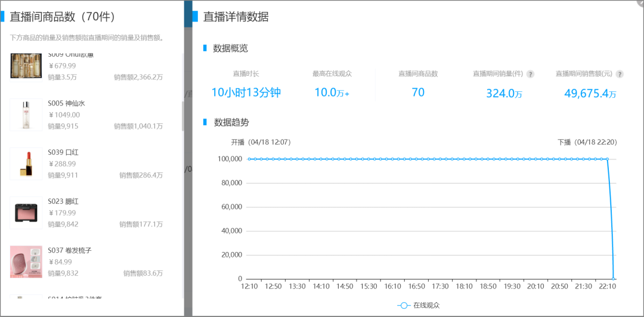Screen dimensions: 644x317
Task: Click the first data point at 12:10
Action: coord(249,159)
